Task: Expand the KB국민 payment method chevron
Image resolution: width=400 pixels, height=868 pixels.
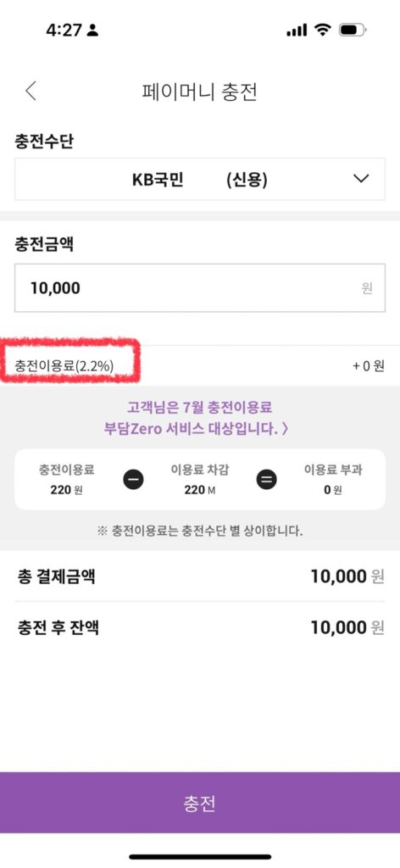Action: point(361,179)
